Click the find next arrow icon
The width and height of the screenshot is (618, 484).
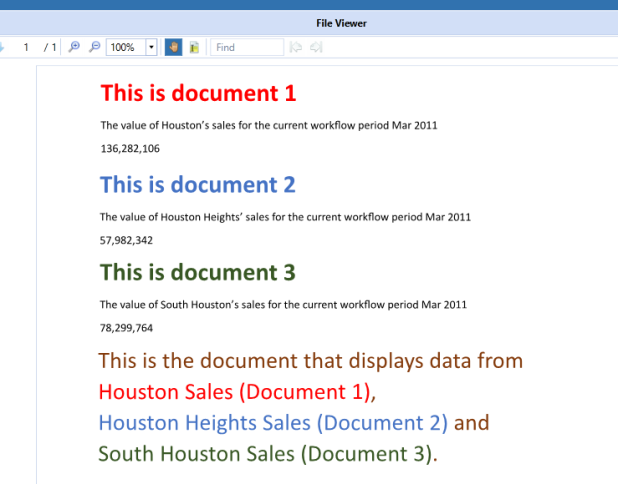316,47
